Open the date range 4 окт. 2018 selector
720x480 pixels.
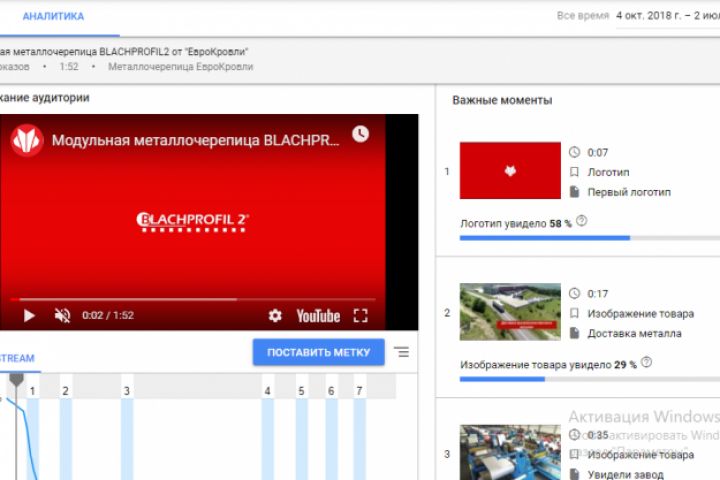pos(668,16)
